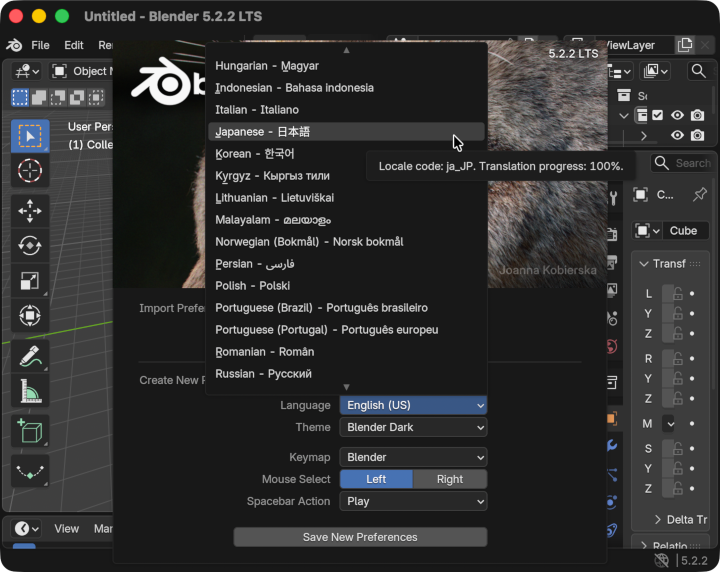
Task: Activate the 3D Cursor tool
Action: [x=30, y=171]
